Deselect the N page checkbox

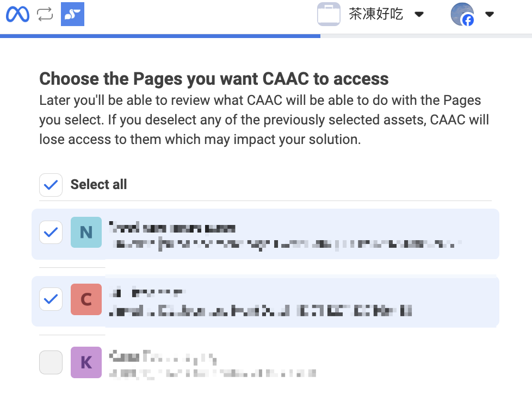51,232
